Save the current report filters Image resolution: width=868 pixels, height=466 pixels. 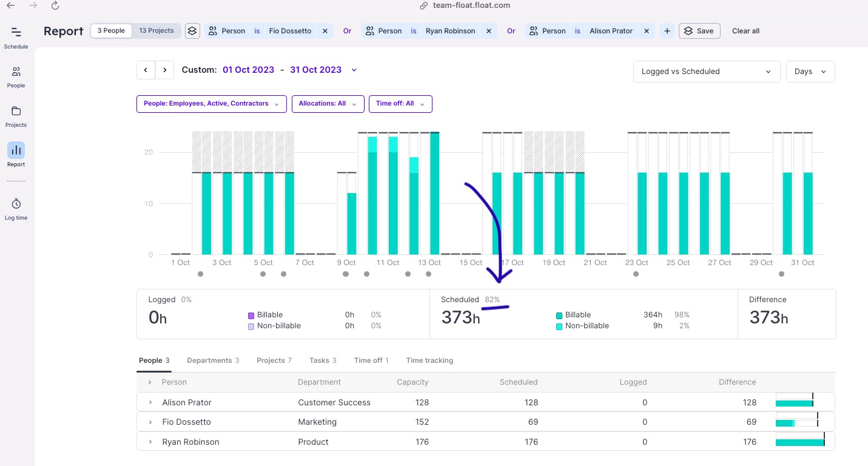(699, 30)
